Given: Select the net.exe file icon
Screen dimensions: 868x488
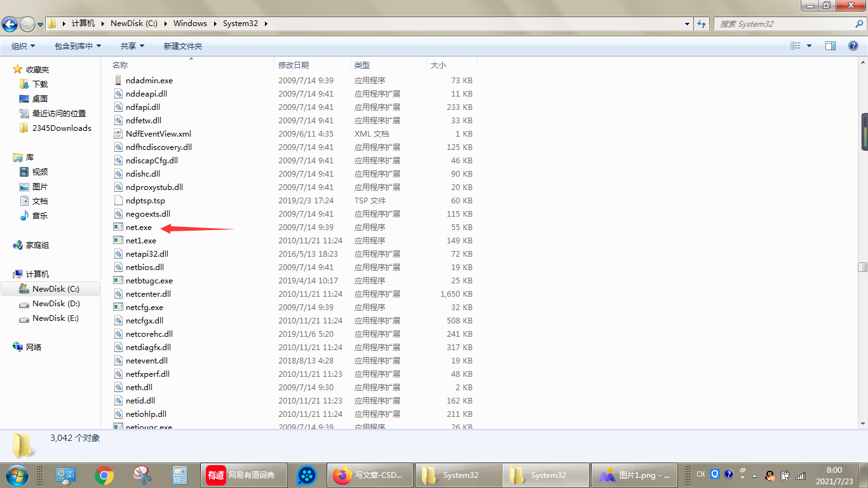Looking at the screenshot, I should pos(118,227).
